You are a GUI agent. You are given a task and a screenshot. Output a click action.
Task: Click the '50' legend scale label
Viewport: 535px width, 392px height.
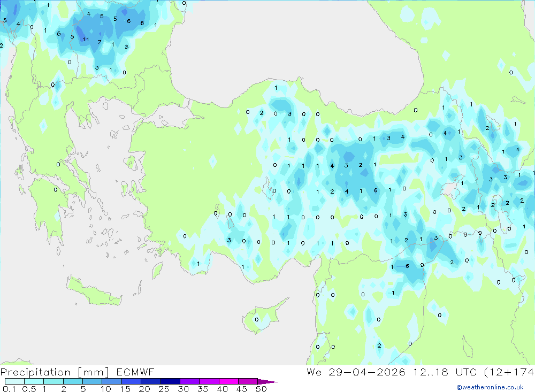(x=262, y=389)
